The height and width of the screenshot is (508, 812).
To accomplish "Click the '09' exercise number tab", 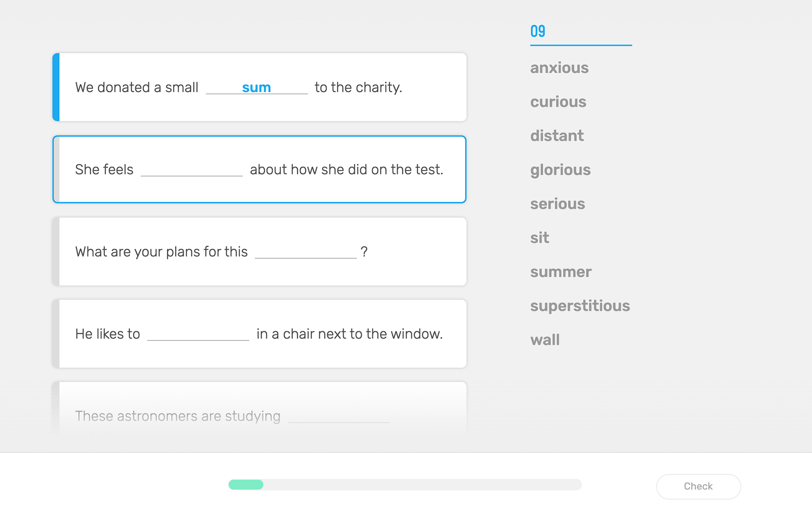I will 538,31.
